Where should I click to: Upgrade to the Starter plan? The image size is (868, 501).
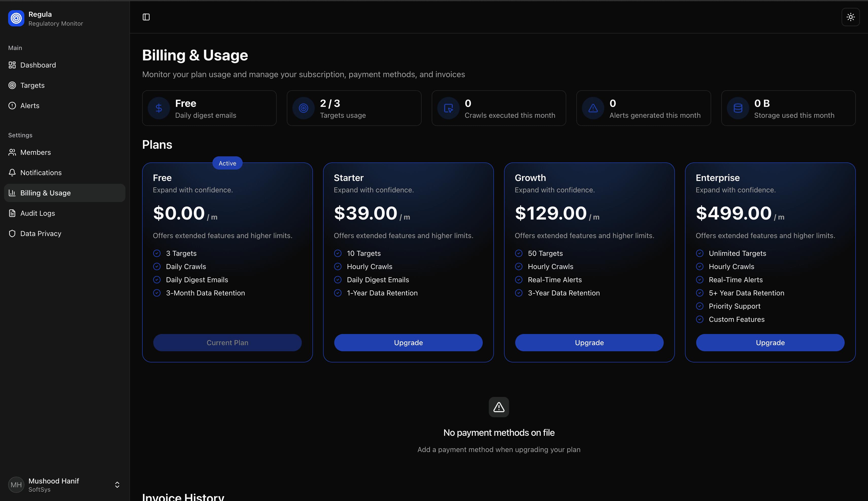click(x=408, y=342)
